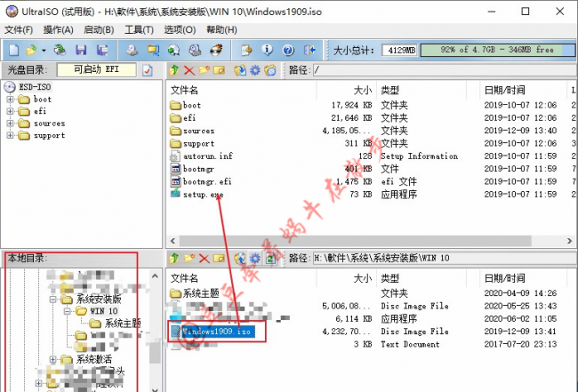Click the Exit door icon
Image resolution: width=578 pixels, height=392 pixels.
[x=309, y=50]
